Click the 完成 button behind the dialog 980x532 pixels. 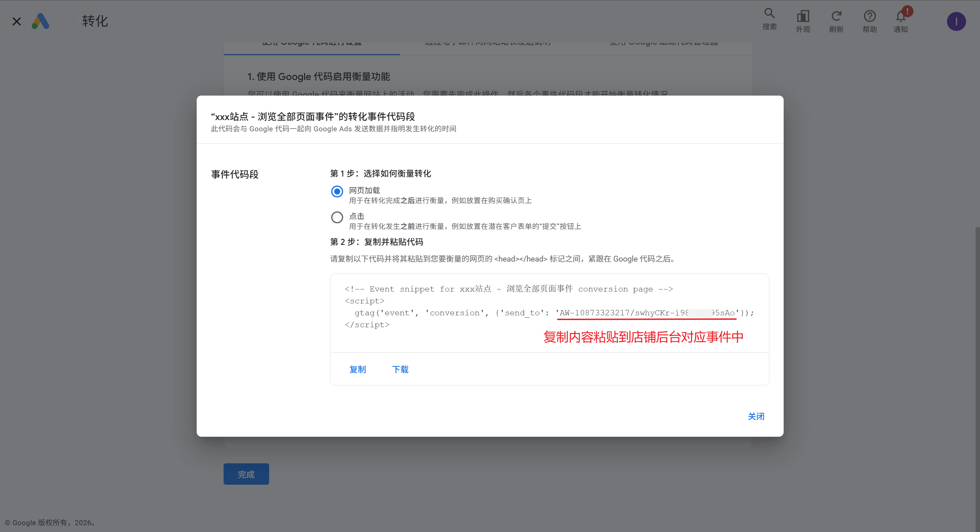tap(246, 474)
